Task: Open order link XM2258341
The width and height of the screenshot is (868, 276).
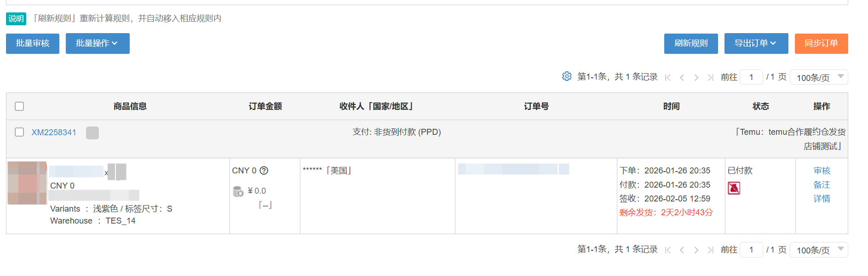Action: pyautogui.click(x=54, y=132)
